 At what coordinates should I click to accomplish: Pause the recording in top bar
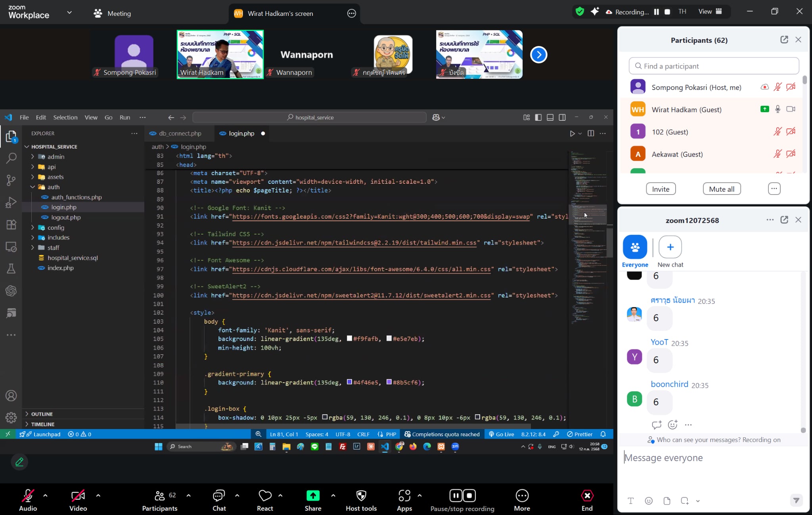tap(656, 12)
